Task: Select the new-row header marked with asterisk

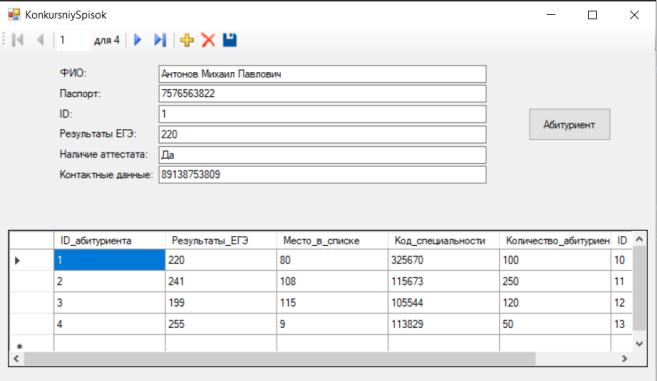Action: pos(31,343)
